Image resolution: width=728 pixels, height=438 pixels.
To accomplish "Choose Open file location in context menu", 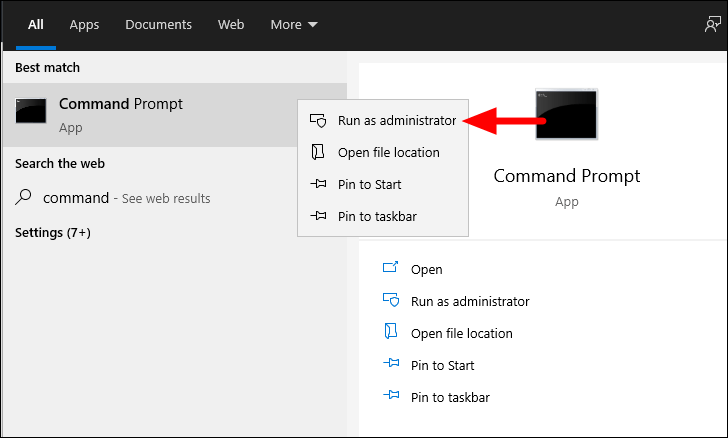I will [383, 152].
